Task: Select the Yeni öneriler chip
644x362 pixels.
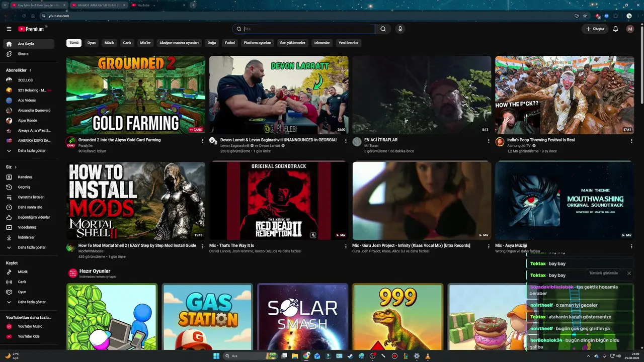Action: pyautogui.click(x=349, y=43)
